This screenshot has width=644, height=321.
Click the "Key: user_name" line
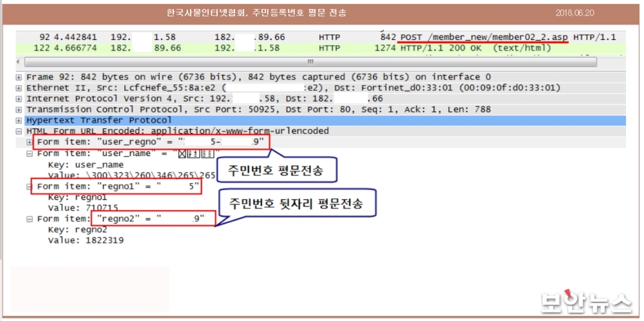point(86,165)
